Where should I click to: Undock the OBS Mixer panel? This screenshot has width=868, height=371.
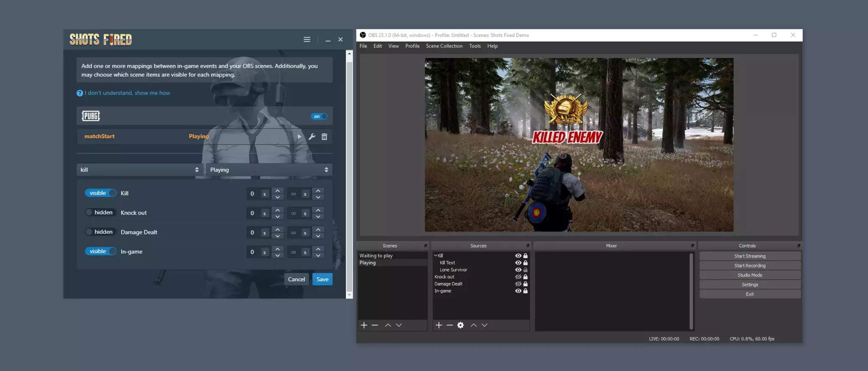click(693, 246)
